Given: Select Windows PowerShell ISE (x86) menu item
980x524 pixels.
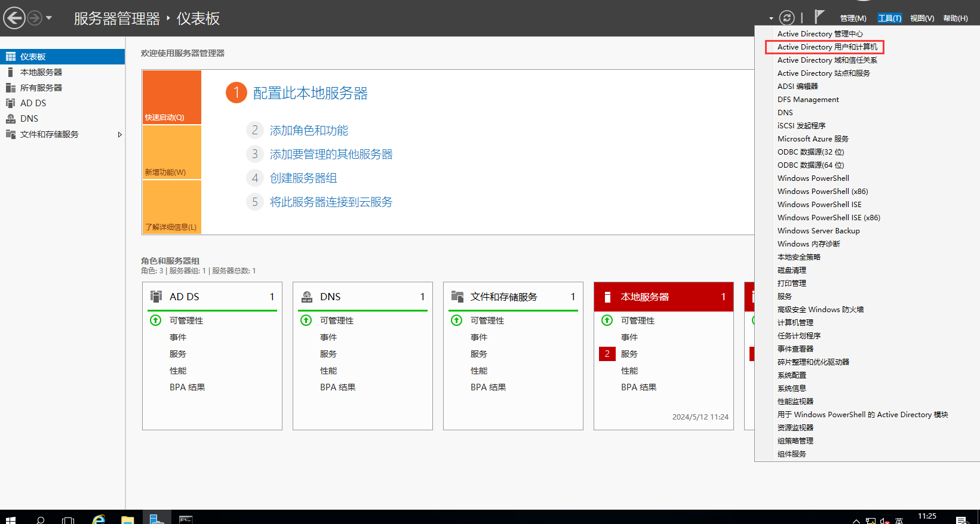Looking at the screenshot, I should pyautogui.click(x=829, y=218).
